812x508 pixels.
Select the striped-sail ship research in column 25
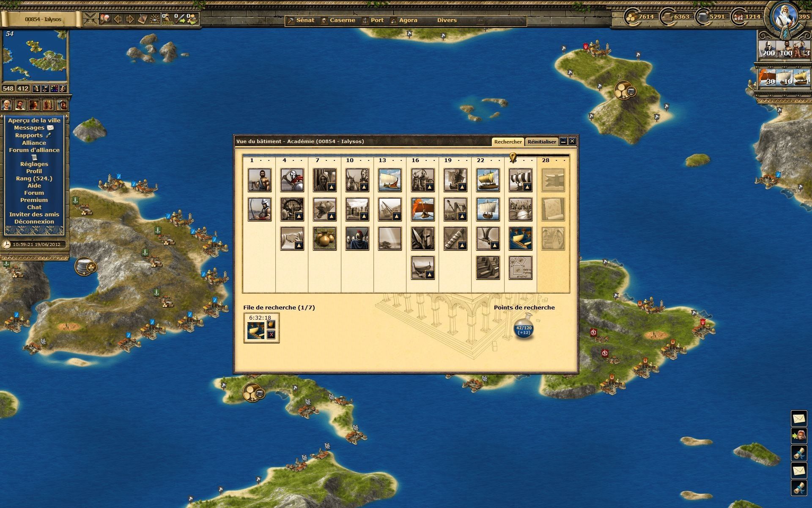click(x=521, y=180)
